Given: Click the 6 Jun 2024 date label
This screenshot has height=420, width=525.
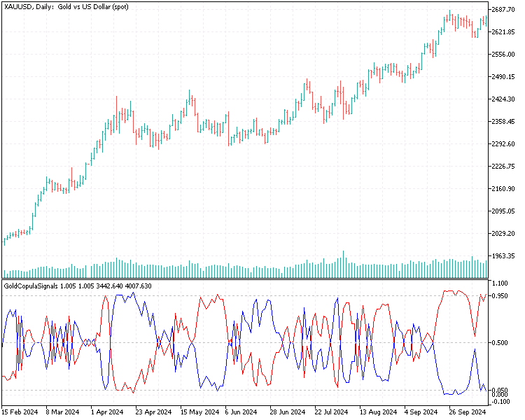Looking at the screenshot, I should point(241,412).
